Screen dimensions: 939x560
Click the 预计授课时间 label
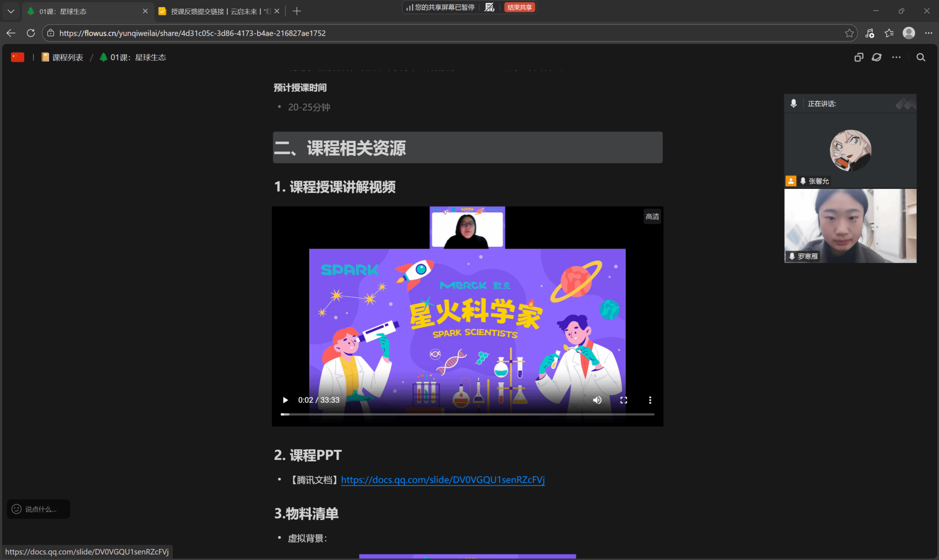pos(300,88)
